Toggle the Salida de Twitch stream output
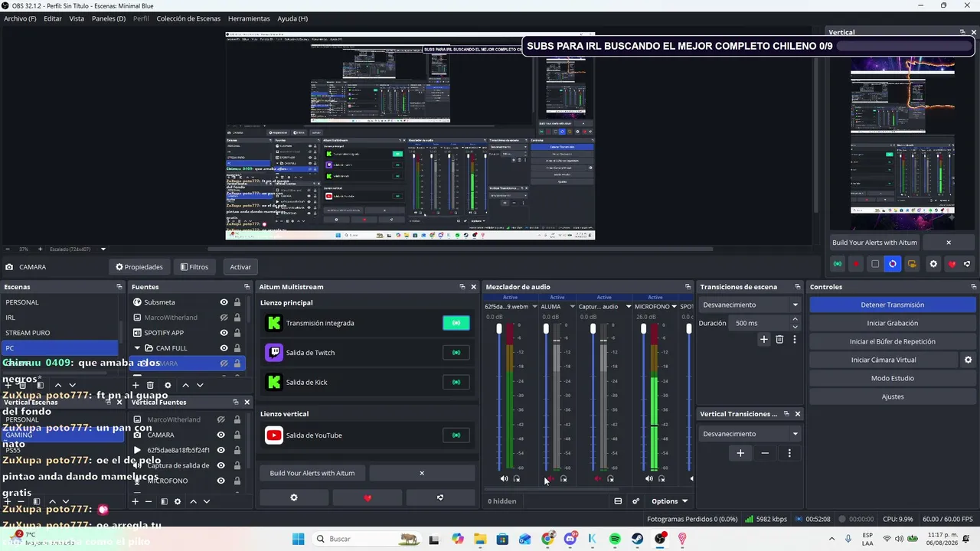Image resolution: width=980 pixels, height=551 pixels. coord(456,353)
